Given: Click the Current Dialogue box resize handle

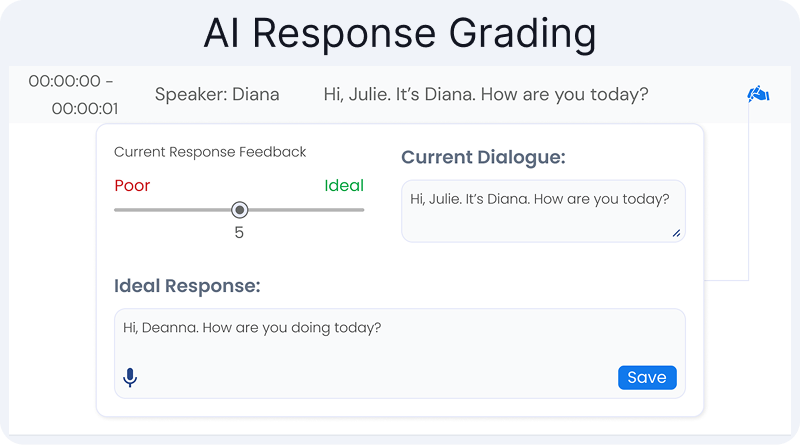Looking at the screenshot, I should 676,233.
